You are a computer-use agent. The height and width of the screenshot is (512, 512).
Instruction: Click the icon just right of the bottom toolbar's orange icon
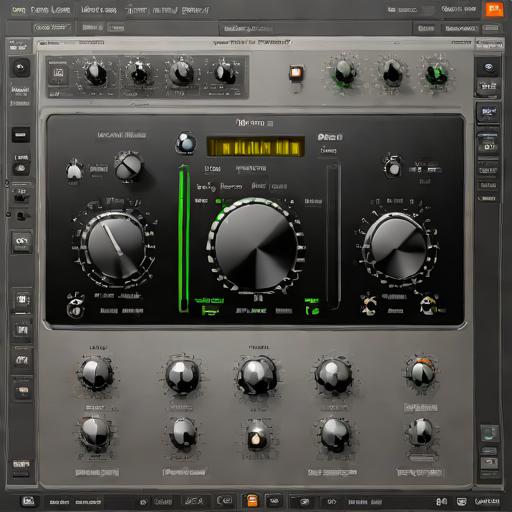(x=274, y=501)
